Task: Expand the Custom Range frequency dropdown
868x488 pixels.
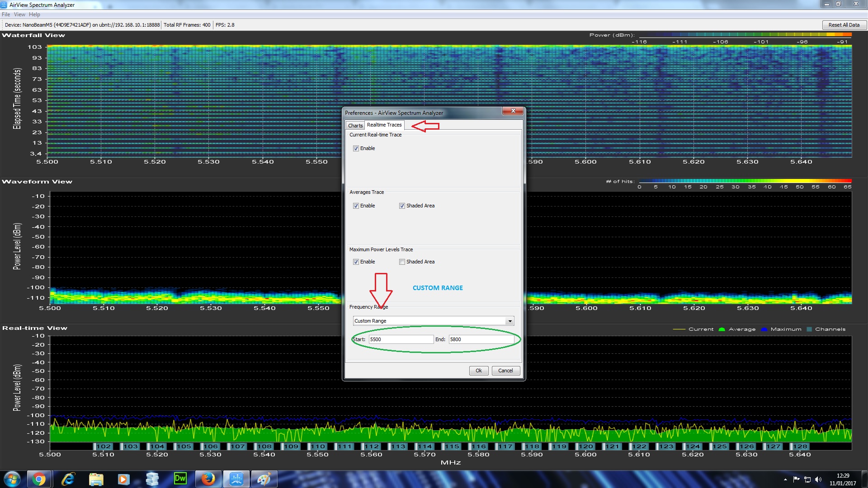Action: (509, 321)
